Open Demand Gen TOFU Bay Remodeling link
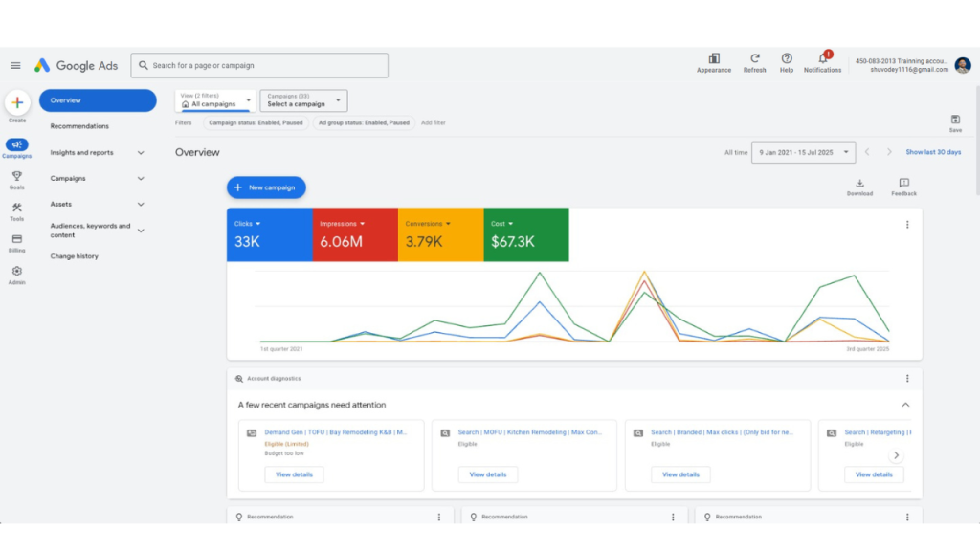This screenshot has width=980, height=551. click(336, 432)
